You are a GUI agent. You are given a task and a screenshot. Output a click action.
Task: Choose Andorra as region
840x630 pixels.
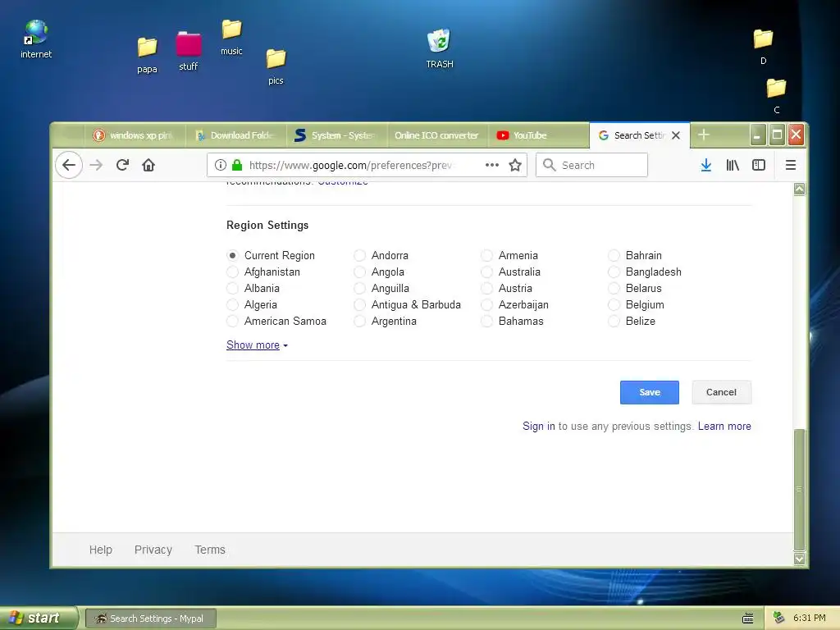(x=359, y=256)
